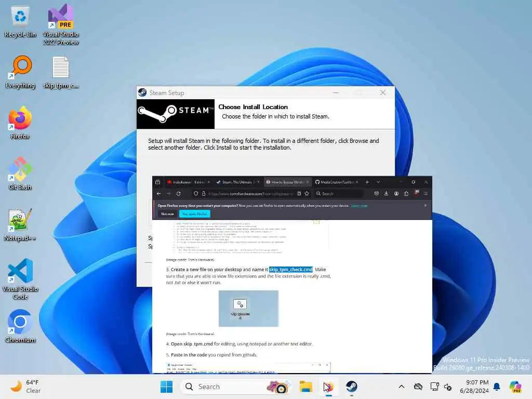Click the Steam taskbar icon
The width and height of the screenshot is (532, 399).
pyautogui.click(x=352, y=387)
